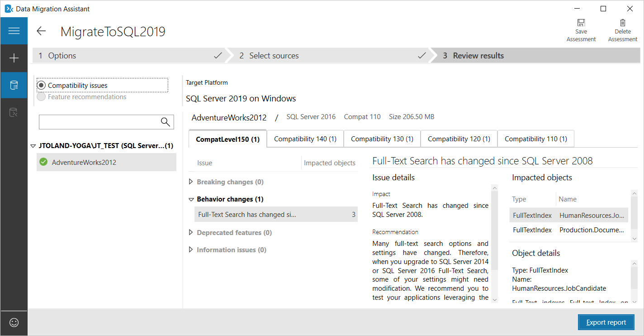Select the HumanResources.Jo... FullTextIndex row
The width and height of the screenshot is (644, 336).
pyautogui.click(x=569, y=216)
